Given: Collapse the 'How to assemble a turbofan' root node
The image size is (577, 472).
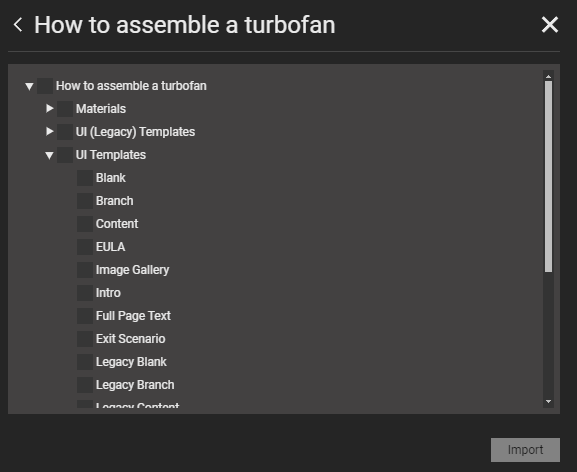Looking at the screenshot, I should [x=29, y=86].
